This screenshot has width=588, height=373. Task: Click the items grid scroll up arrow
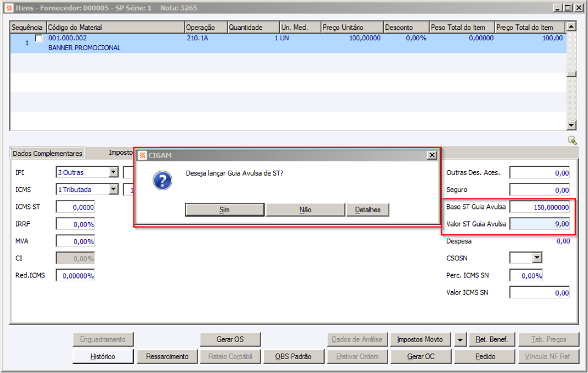[571, 27]
